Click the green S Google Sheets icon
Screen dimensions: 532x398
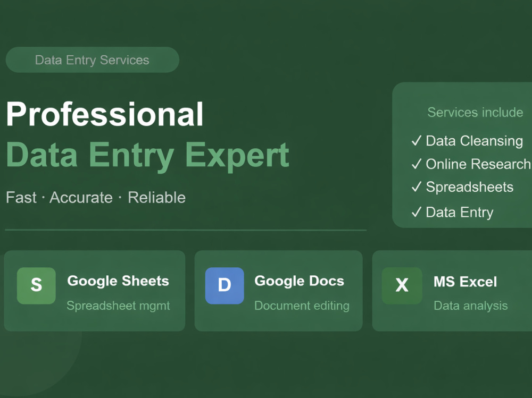pyautogui.click(x=36, y=285)
